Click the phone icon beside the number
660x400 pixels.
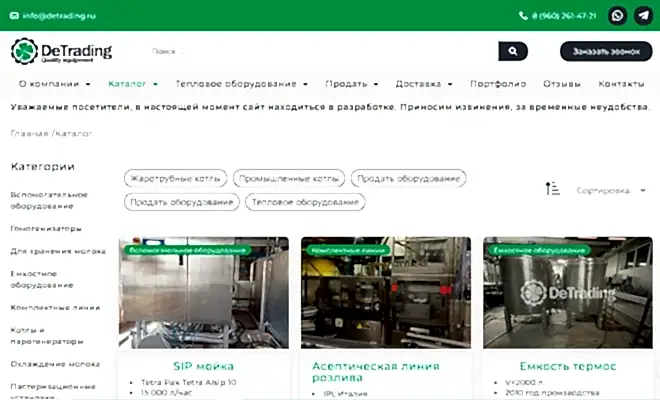click(523, 16)
